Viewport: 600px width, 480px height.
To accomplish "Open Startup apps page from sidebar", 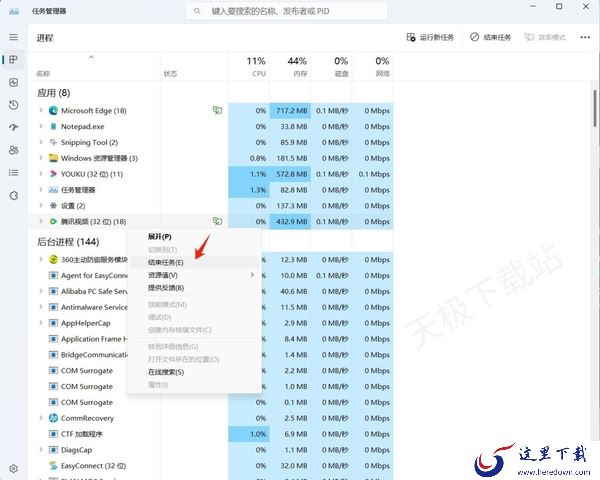I will point(13,127).
